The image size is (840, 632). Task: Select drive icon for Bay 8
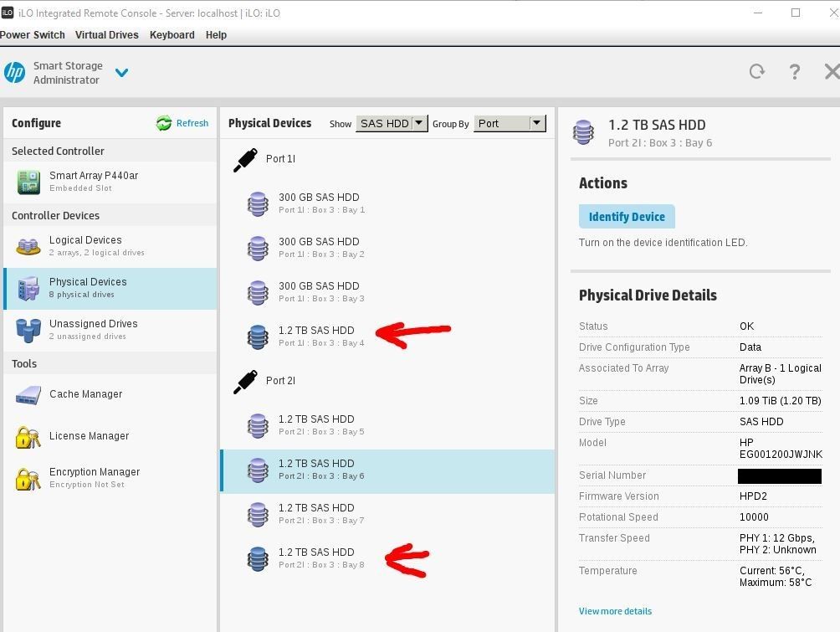(x=258, y=559)
